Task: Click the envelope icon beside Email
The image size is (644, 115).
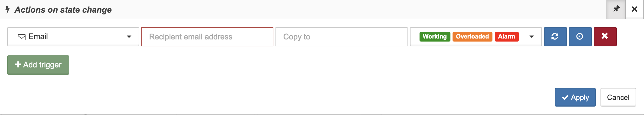Action: 22,37
